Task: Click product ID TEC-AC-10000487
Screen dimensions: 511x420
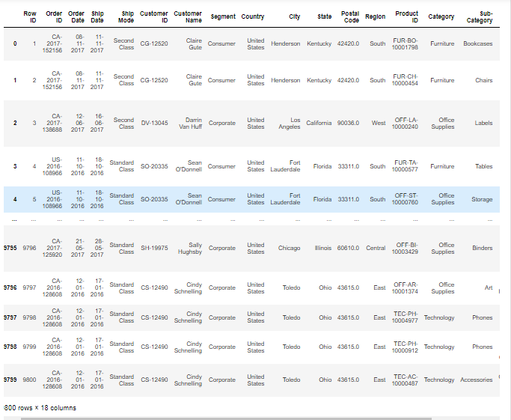Action: tap(405, 380)
